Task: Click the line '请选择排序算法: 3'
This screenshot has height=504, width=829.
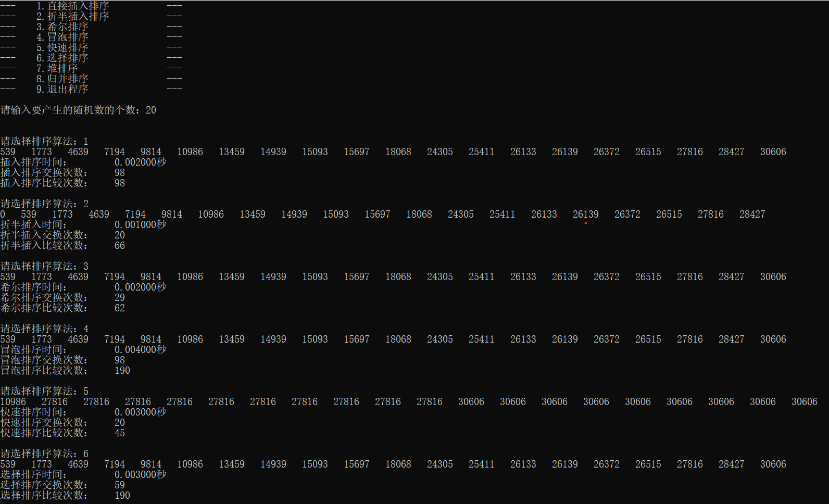Action: tap(44, 266)
